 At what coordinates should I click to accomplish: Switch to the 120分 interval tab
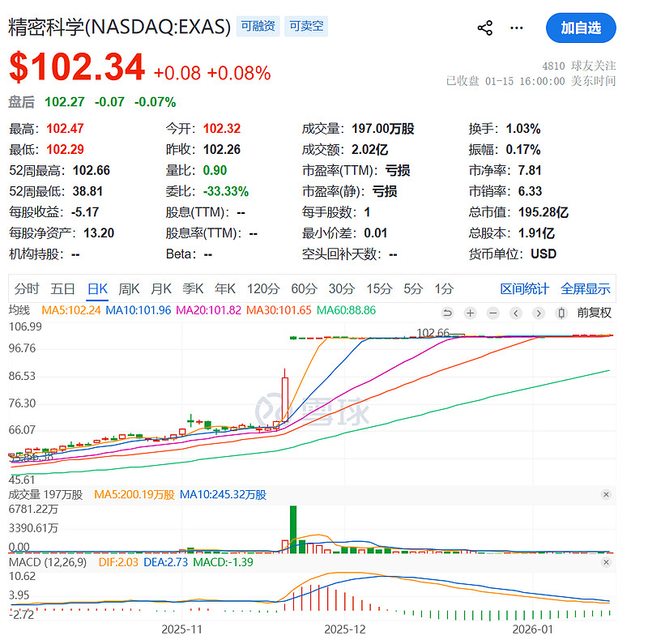(x=263, y=288)
